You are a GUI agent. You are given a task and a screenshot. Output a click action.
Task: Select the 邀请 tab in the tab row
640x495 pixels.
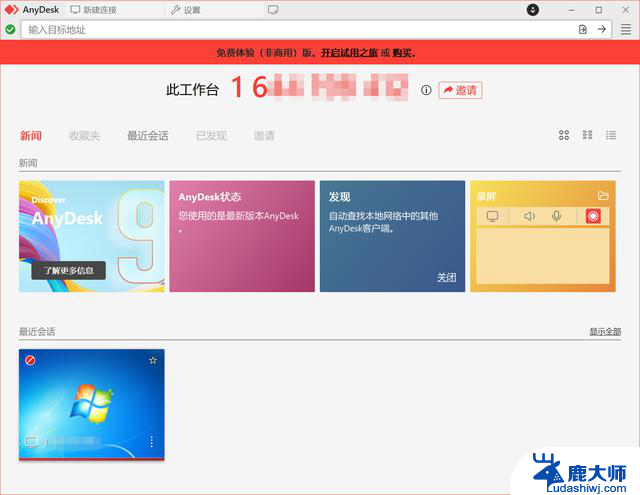tap(264, 135)
